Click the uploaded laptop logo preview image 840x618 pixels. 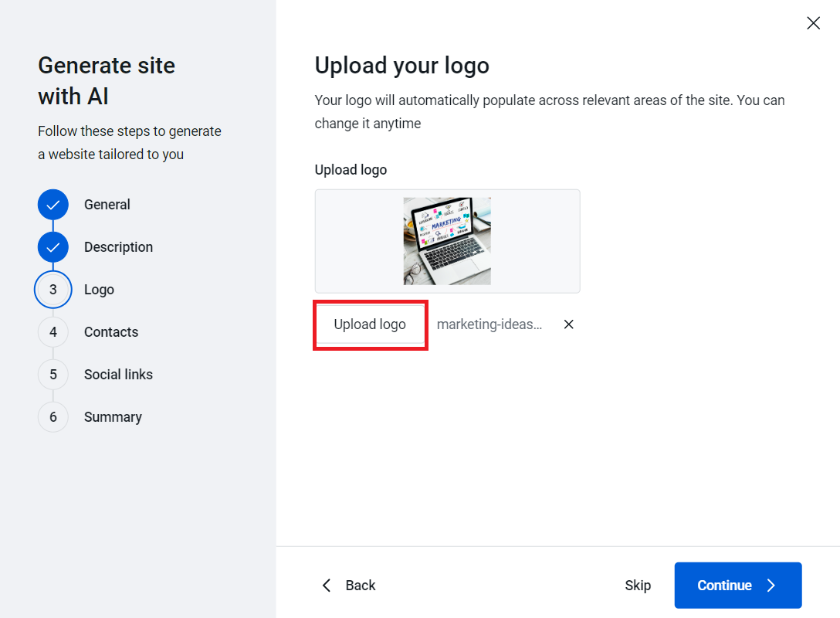(x=447, y=241)
